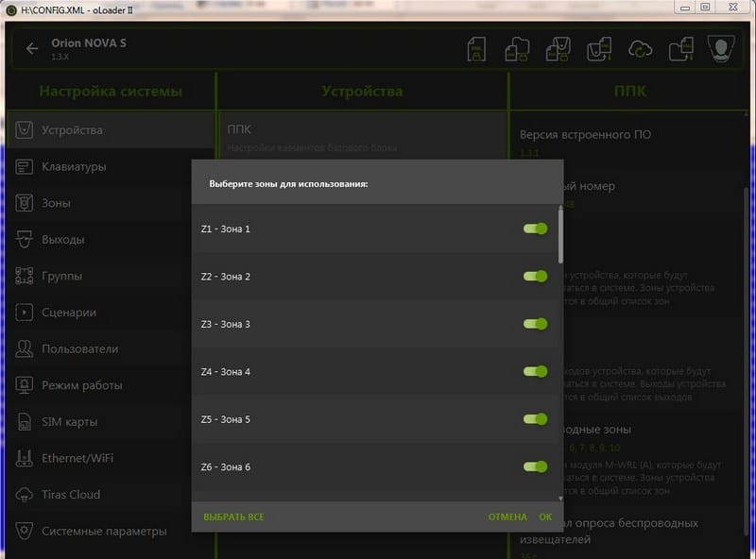Screen dimensions: 756x559
Task: Click the Orion NOVA S title text
Action: point(89,42)
